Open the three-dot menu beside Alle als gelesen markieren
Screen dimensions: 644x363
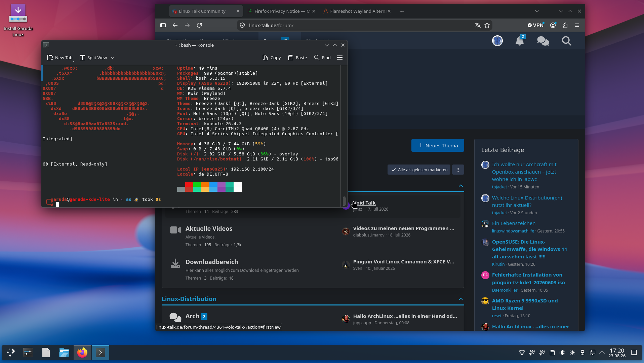[x=458, y=170]
